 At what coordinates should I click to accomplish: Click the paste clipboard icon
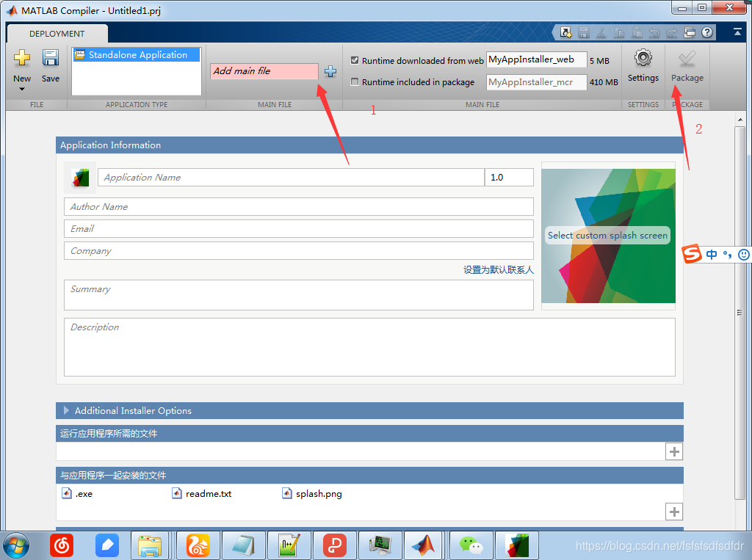tap(637, 32)
